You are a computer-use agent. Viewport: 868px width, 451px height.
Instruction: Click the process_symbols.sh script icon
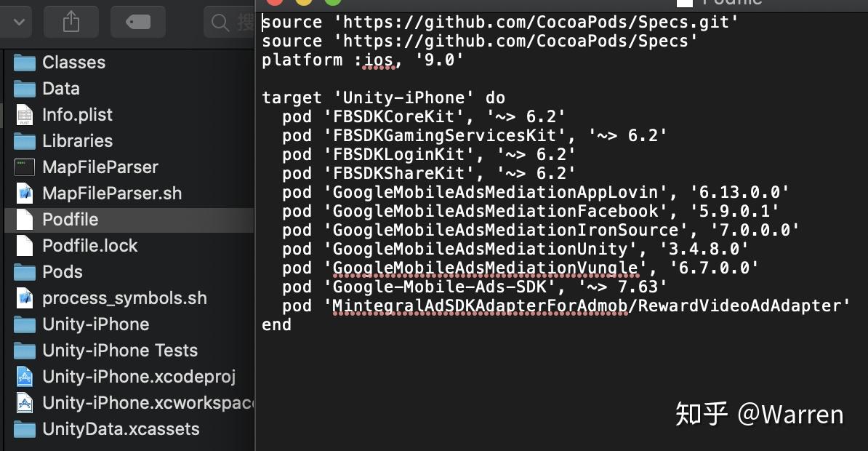click(24, 298)
